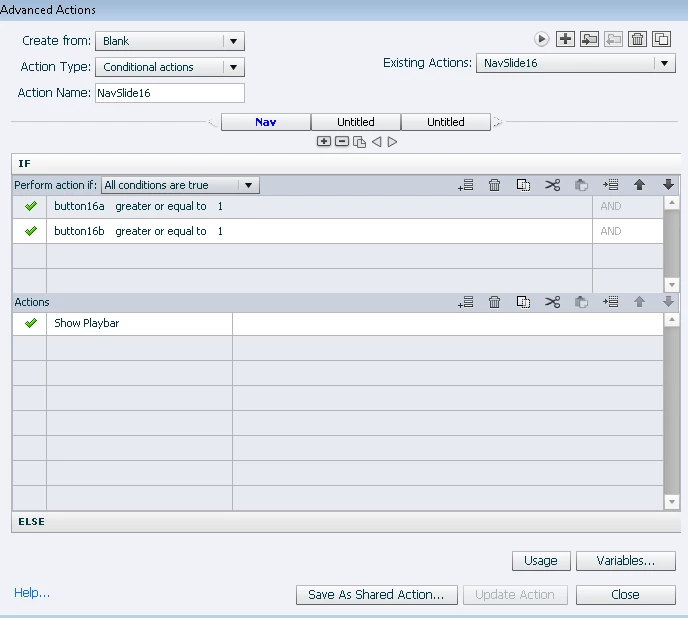
Task: Move decision right with right triangle
Action: coord(393,142)
